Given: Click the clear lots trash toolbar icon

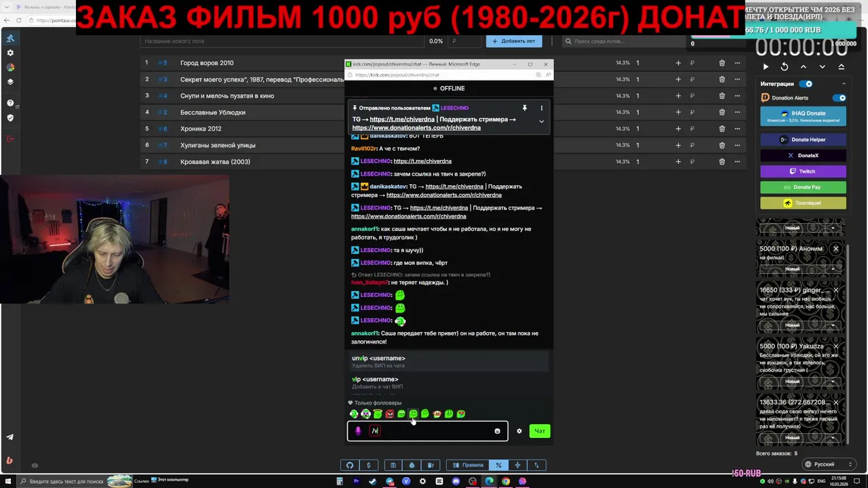Looking at the screenshot, I should click(431, 465).
